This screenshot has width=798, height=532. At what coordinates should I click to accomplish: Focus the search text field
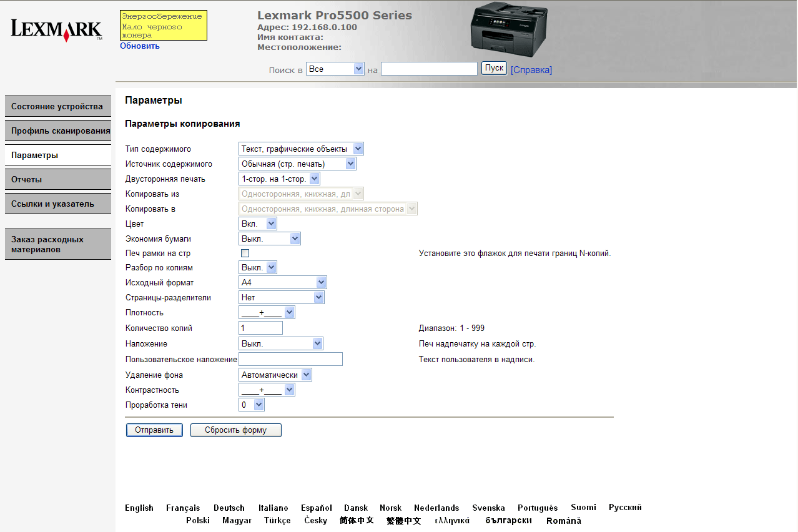coord(429,69)
